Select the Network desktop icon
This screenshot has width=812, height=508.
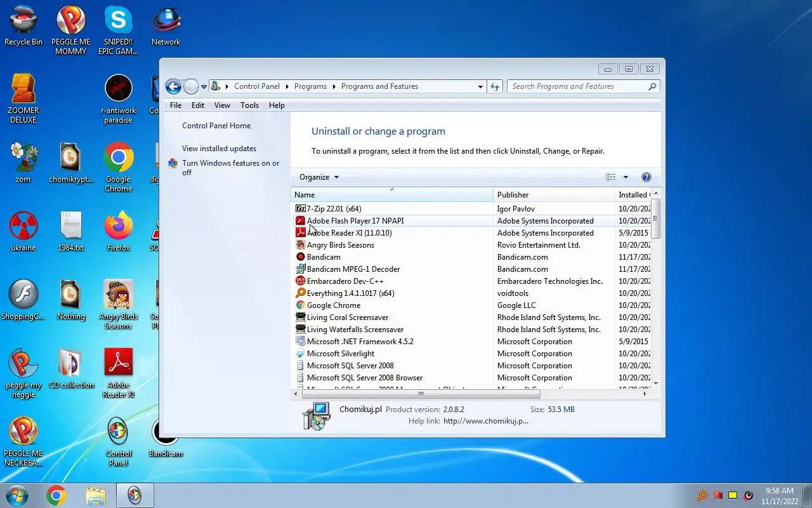tap(166, 26)
